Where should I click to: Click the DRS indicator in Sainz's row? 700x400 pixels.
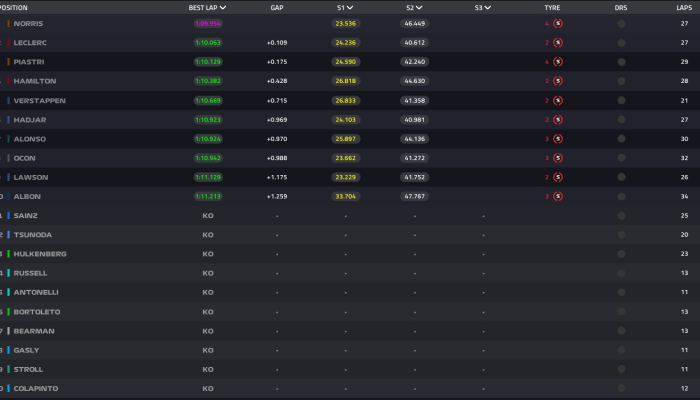(621, 216)
